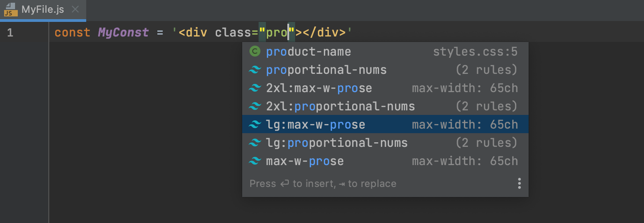Close the MyFile.js editor tab

[x=75, y=10]
